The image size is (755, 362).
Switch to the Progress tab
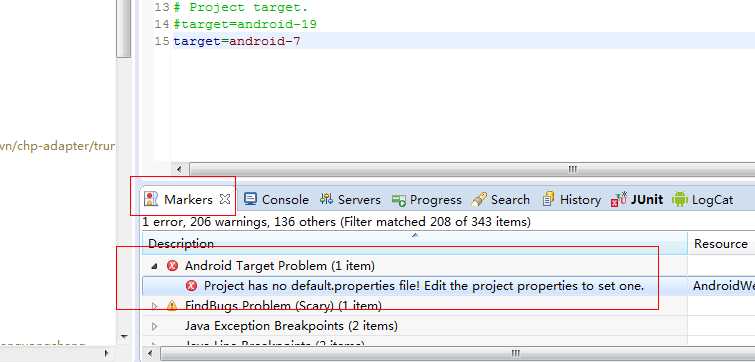point(427,199)
